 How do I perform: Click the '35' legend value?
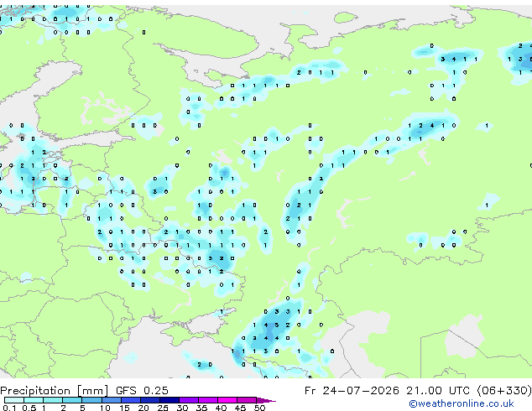201,408
